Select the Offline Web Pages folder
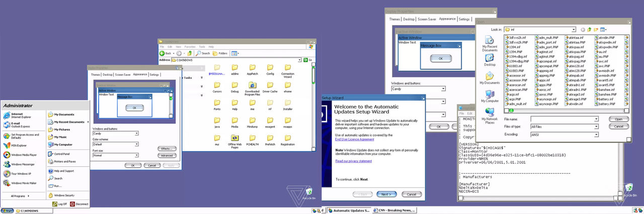This screenshot has height=214, width=644. 234,142
